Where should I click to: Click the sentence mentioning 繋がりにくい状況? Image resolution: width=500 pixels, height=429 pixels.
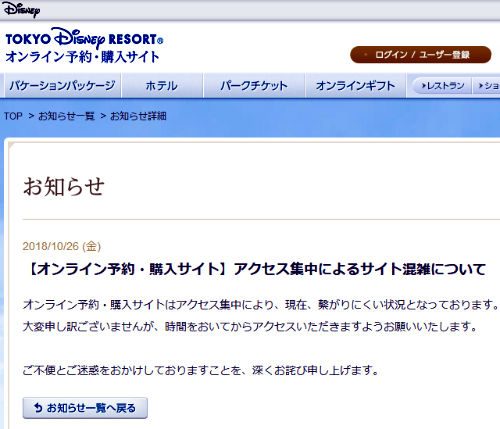pos(261,305)
